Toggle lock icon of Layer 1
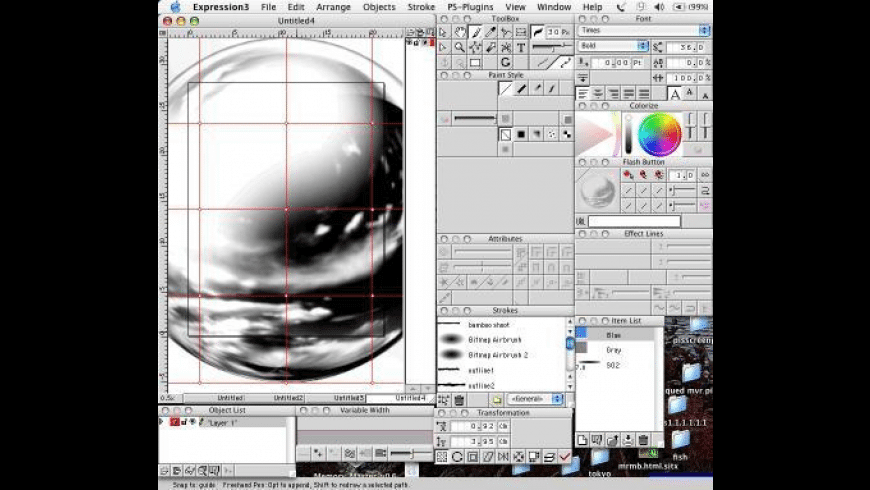 point(184,422)
